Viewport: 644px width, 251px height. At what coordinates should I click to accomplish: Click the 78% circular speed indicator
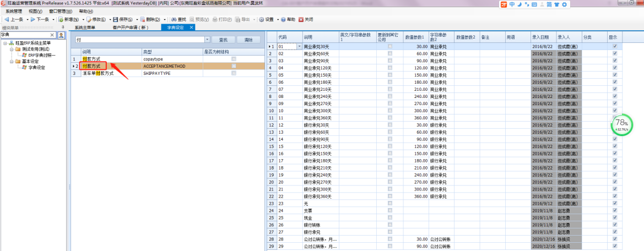tap(621, 125)
